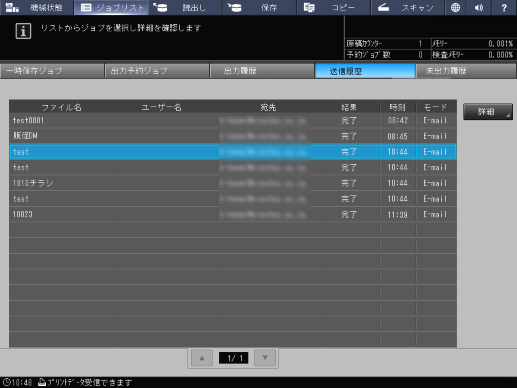
Task: Click the 予約ジョブ数 reserved jobs field
Action: [387, 55]
